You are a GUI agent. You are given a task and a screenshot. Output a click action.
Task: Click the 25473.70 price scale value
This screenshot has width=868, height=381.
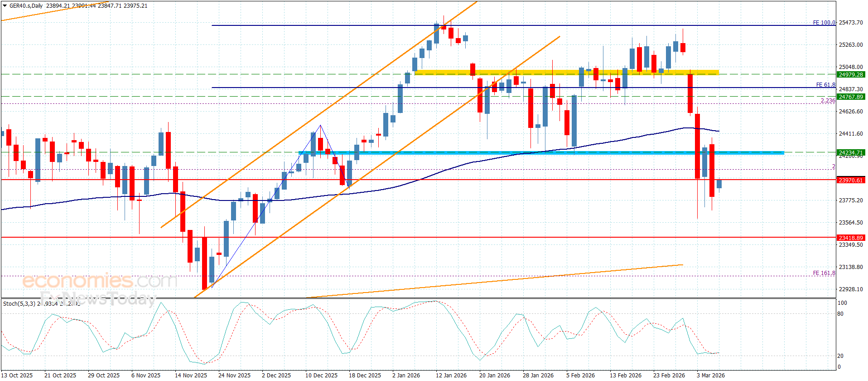(x=851, y=23)
